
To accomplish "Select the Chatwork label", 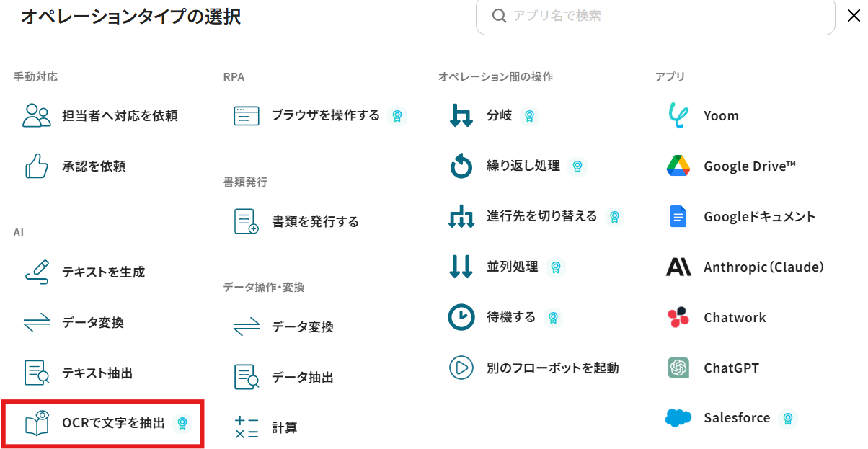I will (735, 317).
